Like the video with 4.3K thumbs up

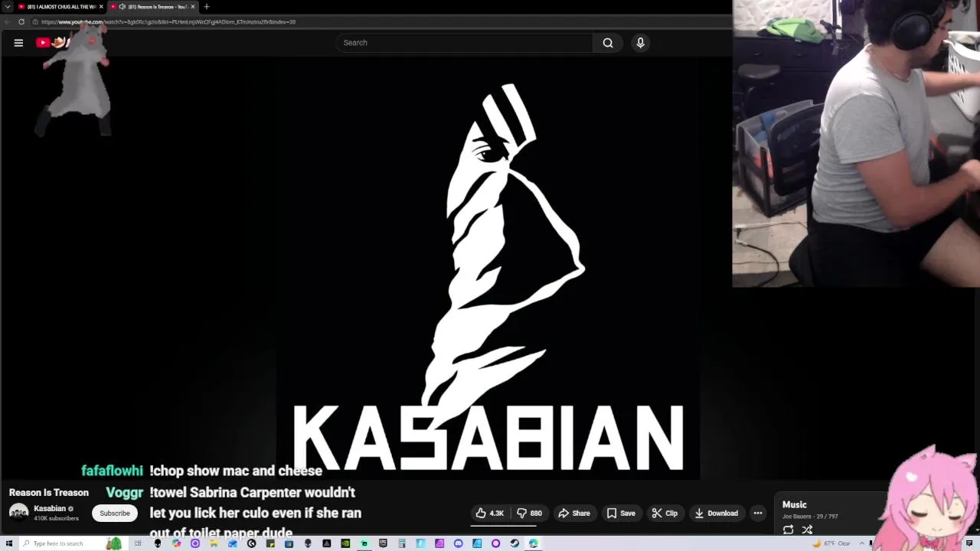click(x=490, y=514)
